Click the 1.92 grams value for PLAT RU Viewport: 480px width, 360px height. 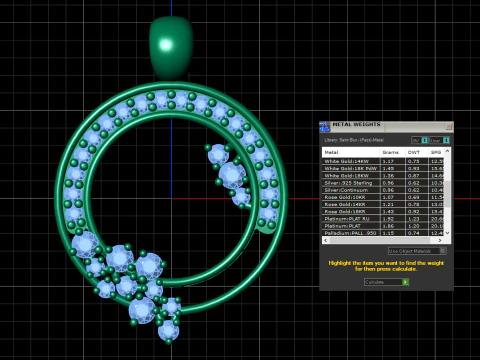[388, 219]
